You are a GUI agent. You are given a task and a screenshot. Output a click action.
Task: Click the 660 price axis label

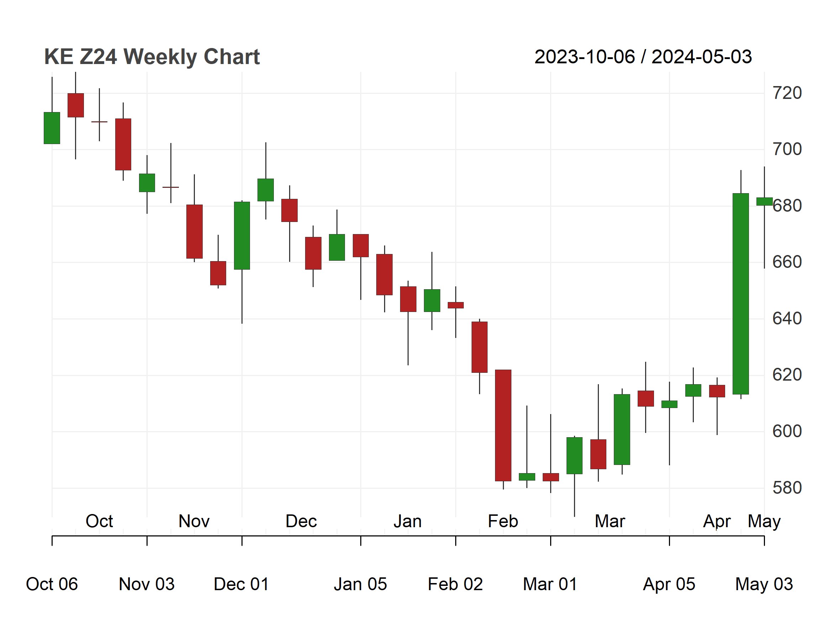(x=787, y=262)
